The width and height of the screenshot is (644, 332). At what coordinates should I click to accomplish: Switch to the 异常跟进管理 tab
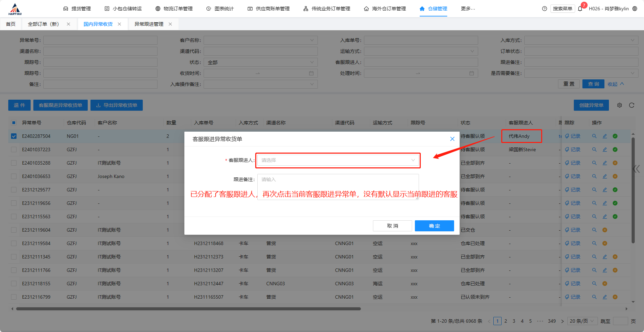pyautogui.click(x=149, y=24)
